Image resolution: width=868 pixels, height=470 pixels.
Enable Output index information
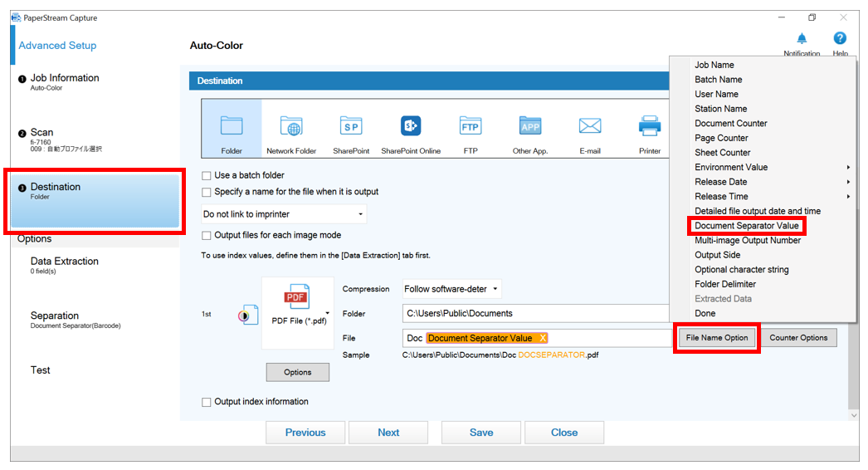pos(207,402)
